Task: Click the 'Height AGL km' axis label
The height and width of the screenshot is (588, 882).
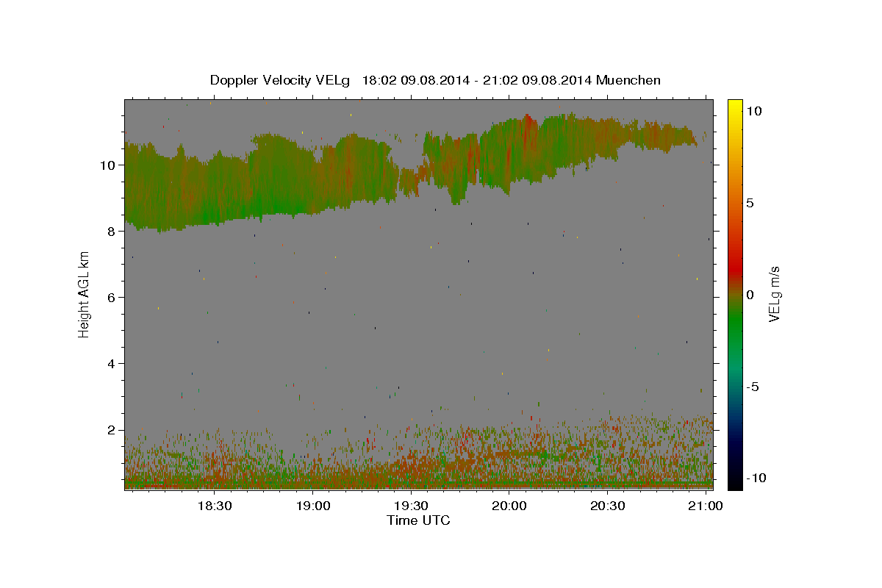Action: [85, 294]
